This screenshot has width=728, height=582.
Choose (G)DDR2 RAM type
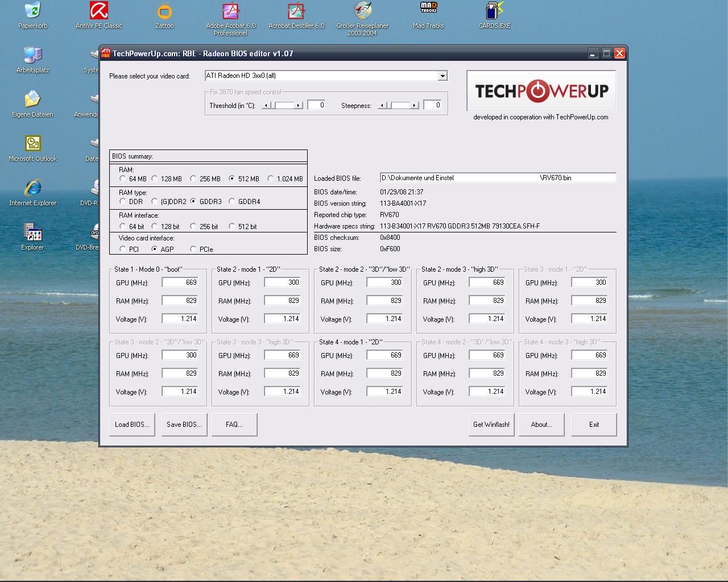click(x=155, y=201)
